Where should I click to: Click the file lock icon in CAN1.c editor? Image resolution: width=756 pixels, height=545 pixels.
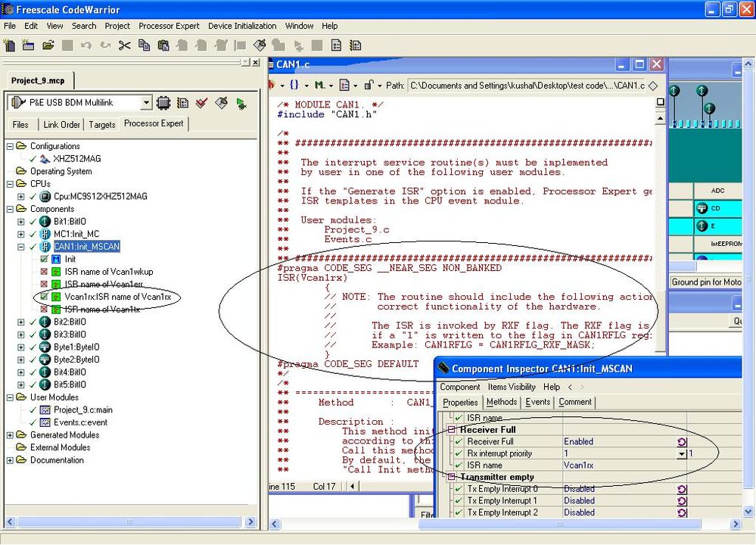[x=369, y=85]
